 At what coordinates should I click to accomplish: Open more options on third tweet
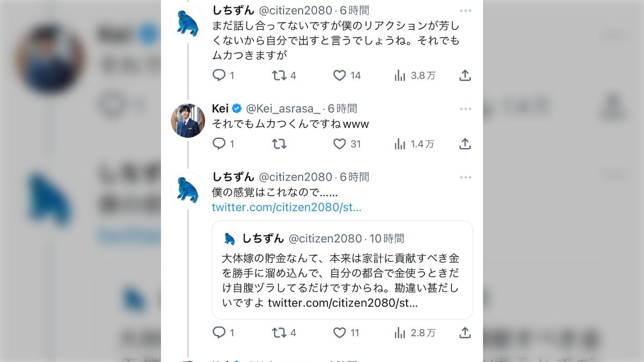click(x=465, y=177)
